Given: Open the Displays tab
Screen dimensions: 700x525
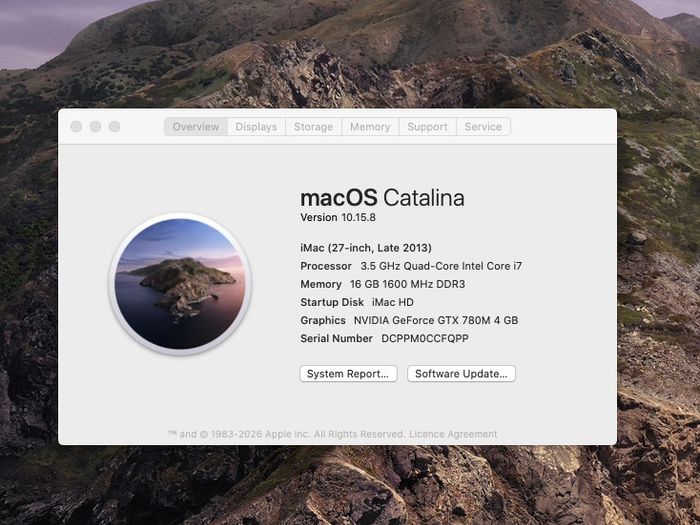Looking at the screenshot, I should [x=256, y=127].
